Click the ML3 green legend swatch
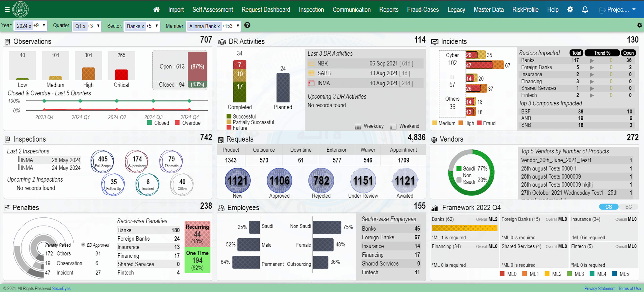Image resolution: width=644 pixels, height=292 pixels. coord(569,274)
